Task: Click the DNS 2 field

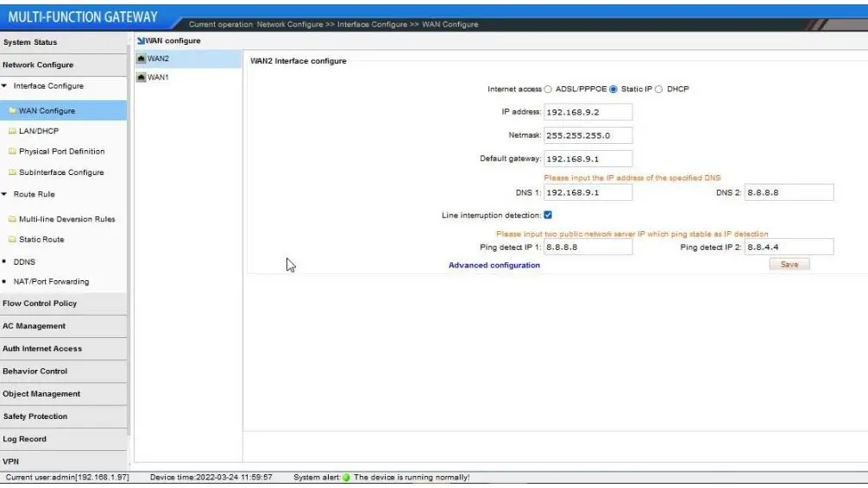Action: click(x=789, y=192)
